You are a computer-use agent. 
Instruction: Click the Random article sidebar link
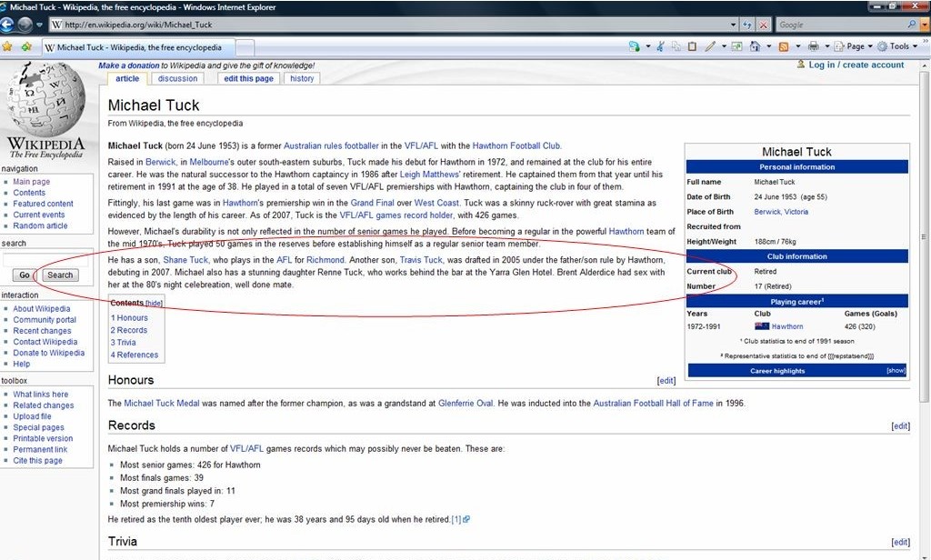tap(40, 225)
